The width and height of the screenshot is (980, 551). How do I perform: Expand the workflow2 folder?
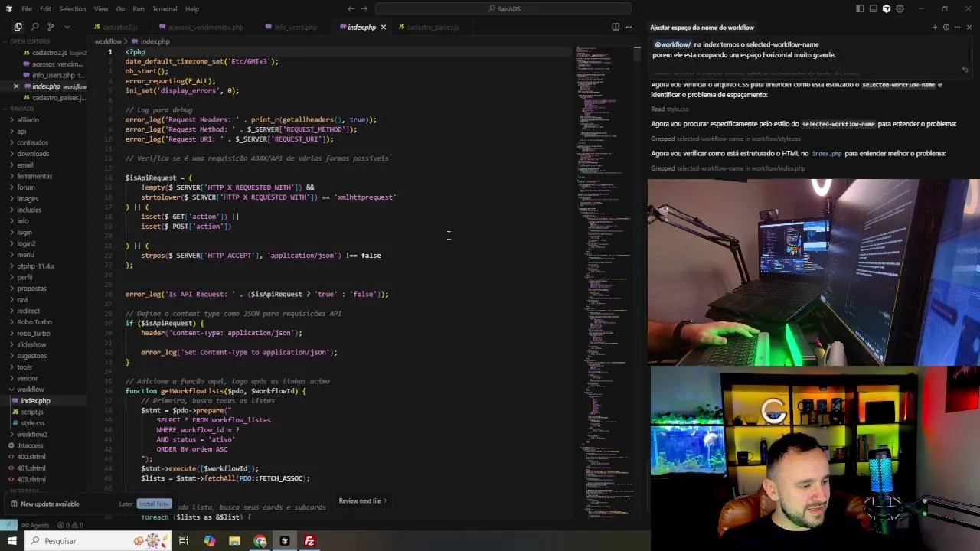click(32, 435)
